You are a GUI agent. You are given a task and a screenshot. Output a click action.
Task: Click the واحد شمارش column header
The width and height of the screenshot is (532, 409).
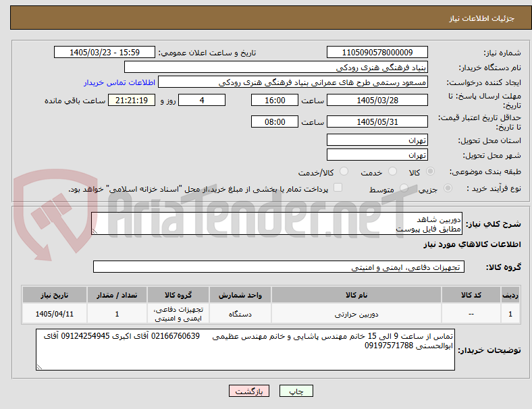point(240,295)
